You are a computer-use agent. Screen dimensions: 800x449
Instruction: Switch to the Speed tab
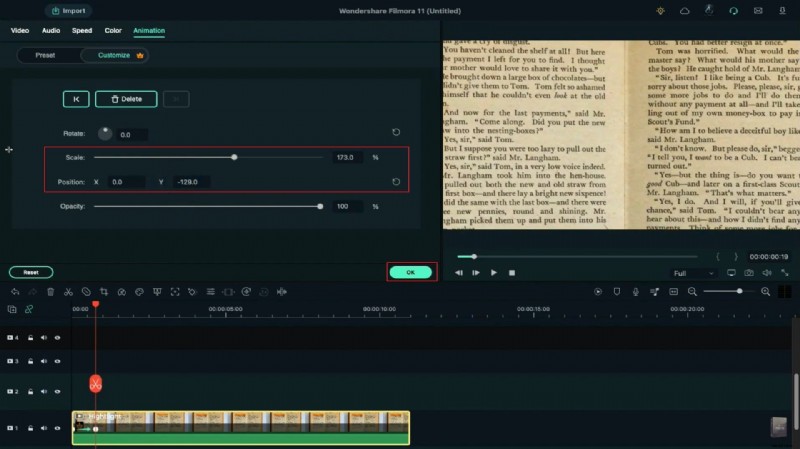[x=81, y=31]
